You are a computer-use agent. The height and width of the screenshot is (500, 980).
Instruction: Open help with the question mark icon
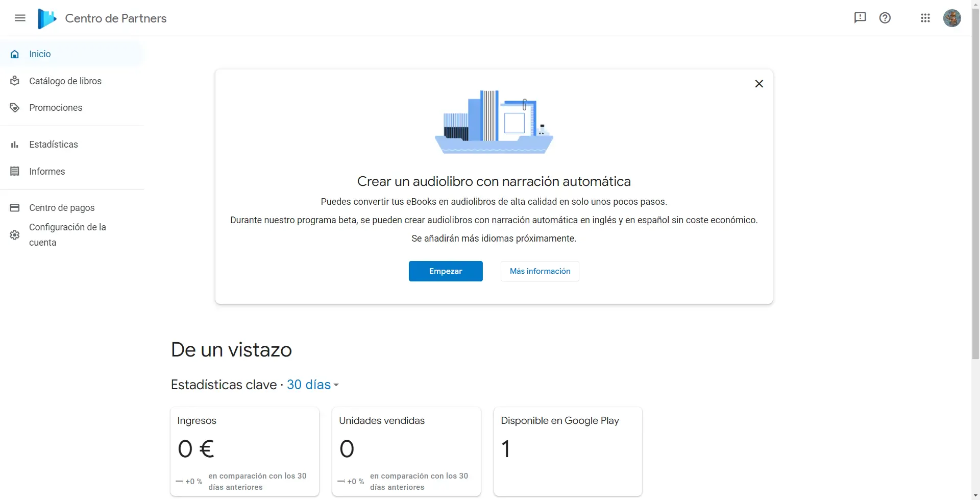(885, 18)
